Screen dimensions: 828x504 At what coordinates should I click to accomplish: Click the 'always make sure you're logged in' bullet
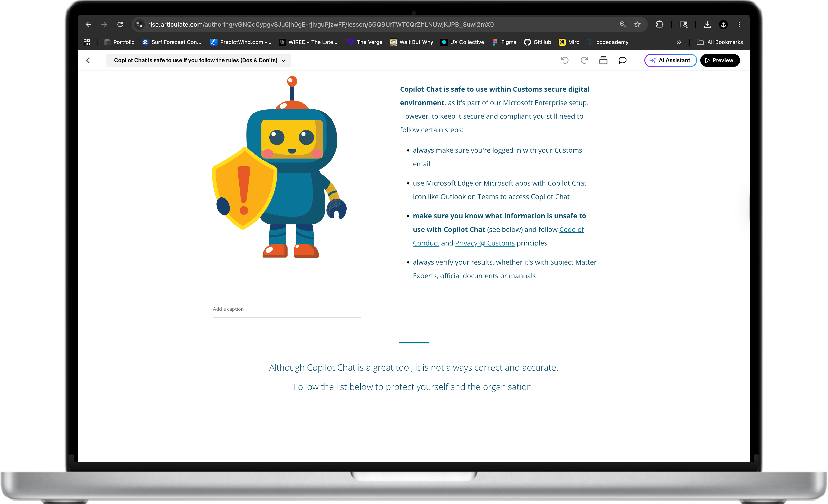(497, 157)
